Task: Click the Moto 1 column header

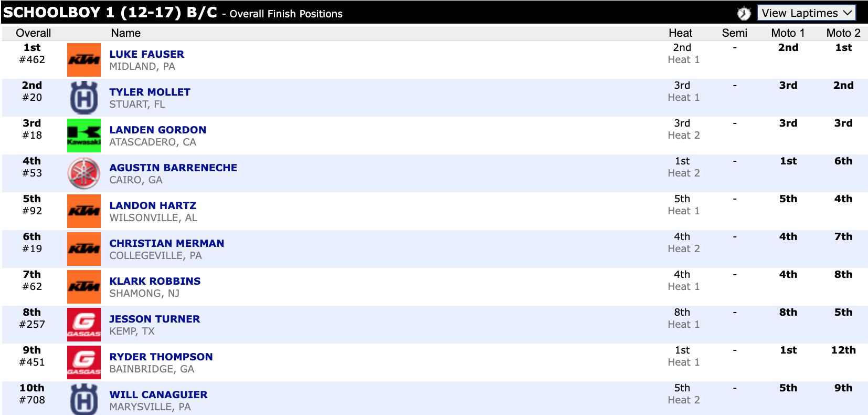Action: [x=788, y=33]
